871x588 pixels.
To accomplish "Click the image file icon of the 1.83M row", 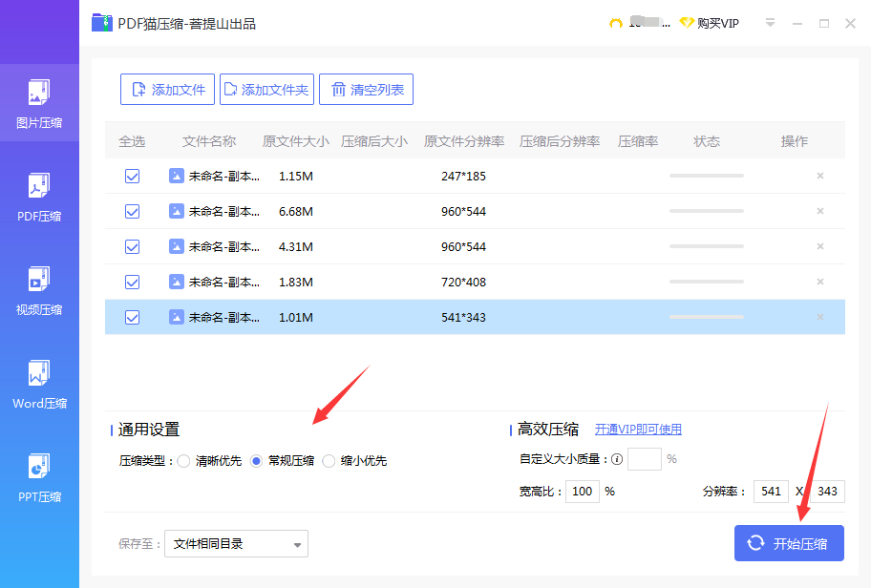I will 177,282.
